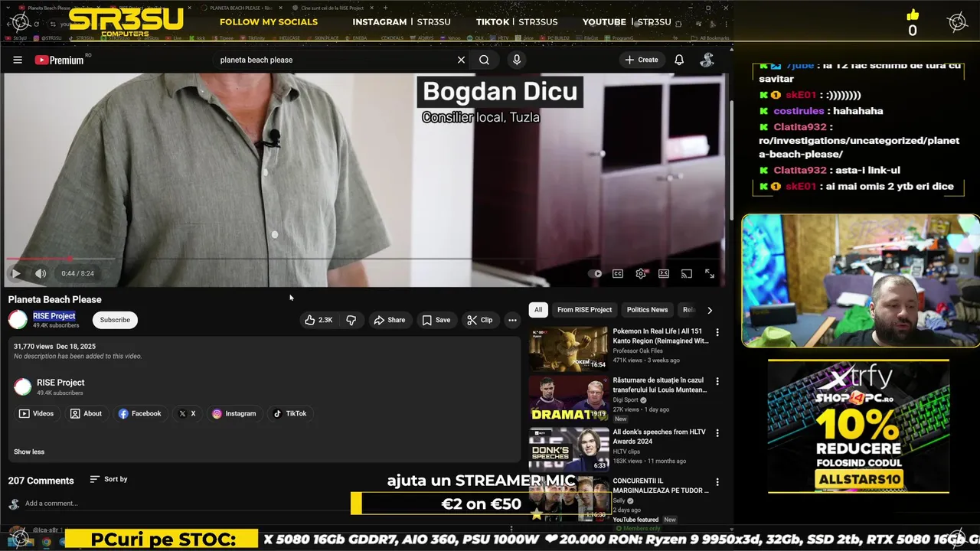Switch to theater mode
Screen dimensions: 980x551
tap(664, 273)
